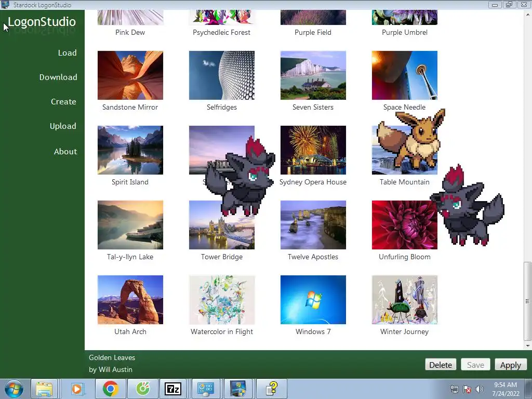Apply the selected logon screen
The width and height of the screenshot is (532, 399).
click(x=511, y=365)
